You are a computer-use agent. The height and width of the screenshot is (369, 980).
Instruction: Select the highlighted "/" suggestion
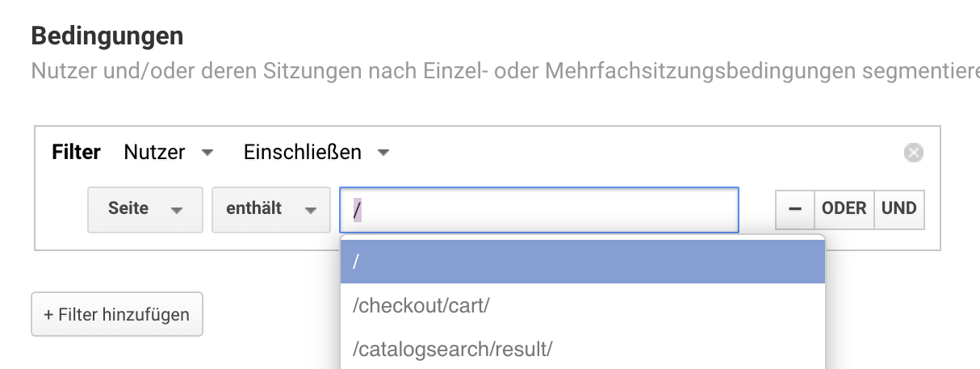(x=582, y=262)
